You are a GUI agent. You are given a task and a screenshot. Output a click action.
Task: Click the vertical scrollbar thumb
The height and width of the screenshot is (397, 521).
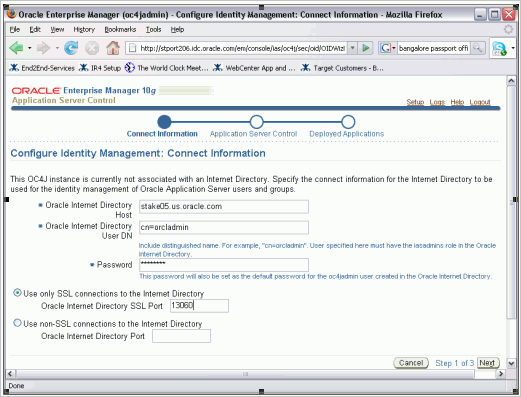[x=511, y=202]
